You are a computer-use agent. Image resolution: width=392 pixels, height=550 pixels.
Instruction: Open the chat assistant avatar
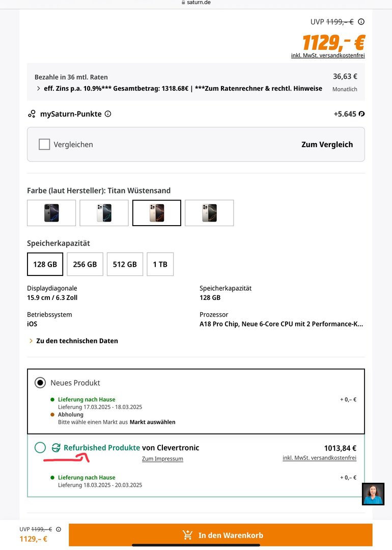point(373,494)
